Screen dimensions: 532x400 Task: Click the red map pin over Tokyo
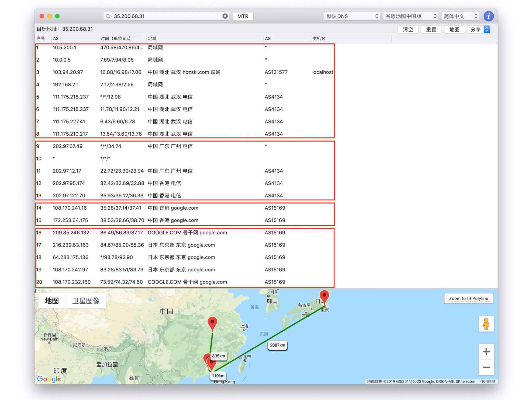pyautogui.click(x=324, y=297)
